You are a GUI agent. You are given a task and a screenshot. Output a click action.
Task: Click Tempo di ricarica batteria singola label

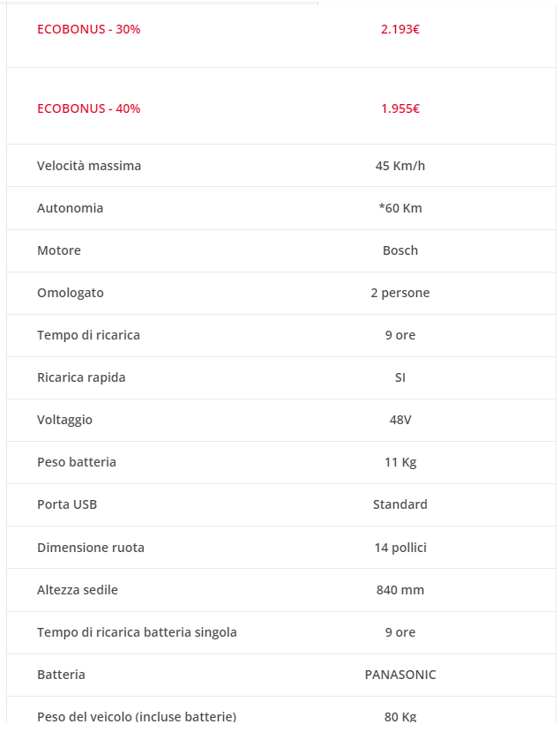coord(137,632)
